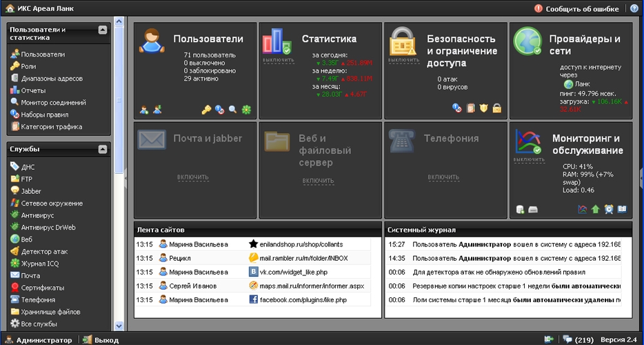The image size is (644, 345).
Task: Click the sidebar scrollbar down arrow
Action: click(x=118, y=326)
